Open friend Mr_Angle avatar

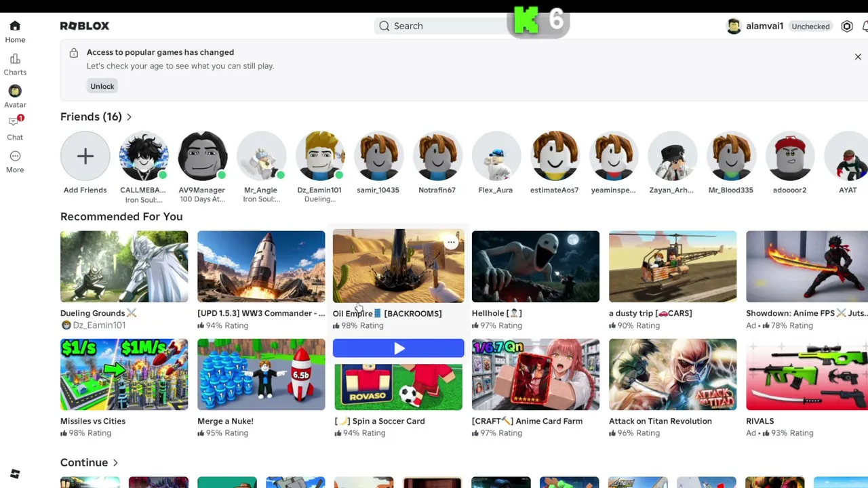(x=261, y=157)
